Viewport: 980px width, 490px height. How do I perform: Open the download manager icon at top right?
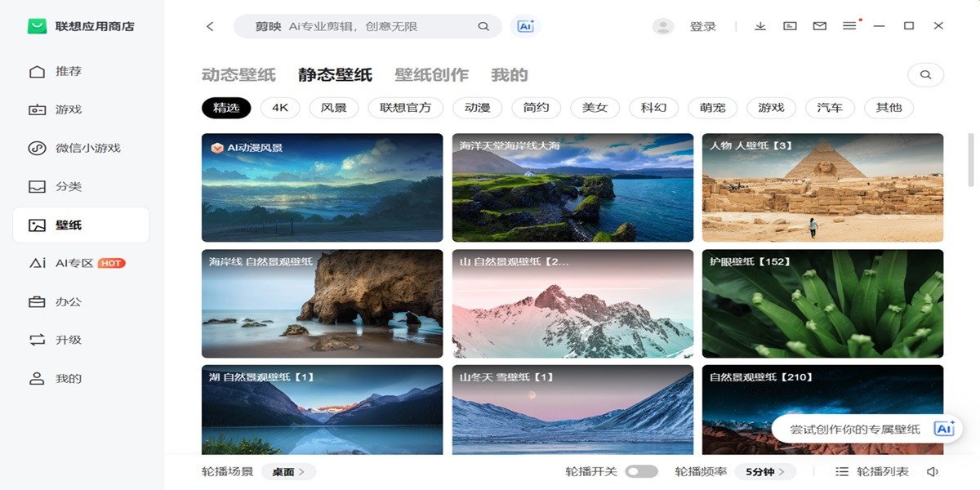click(759, 25)
